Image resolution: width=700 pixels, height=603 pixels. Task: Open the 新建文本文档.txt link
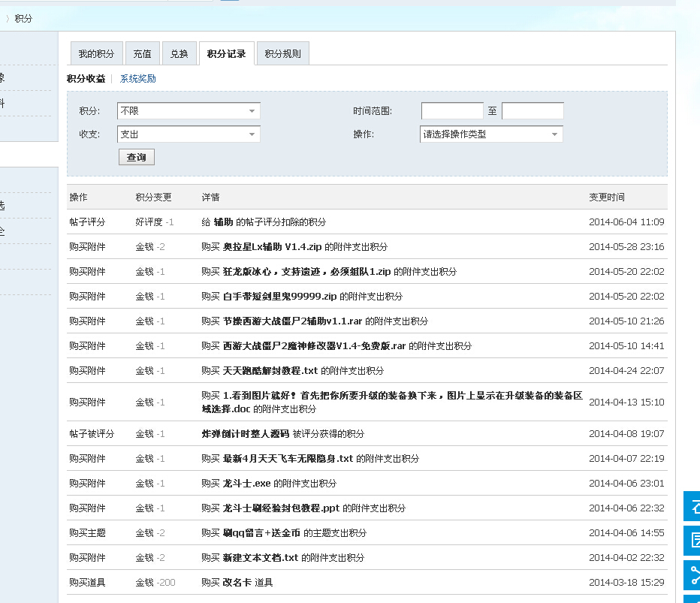pos(261,557)
